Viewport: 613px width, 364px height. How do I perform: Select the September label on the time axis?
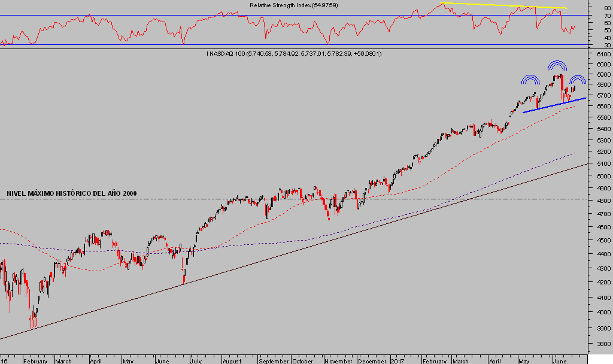pos(274,361)
